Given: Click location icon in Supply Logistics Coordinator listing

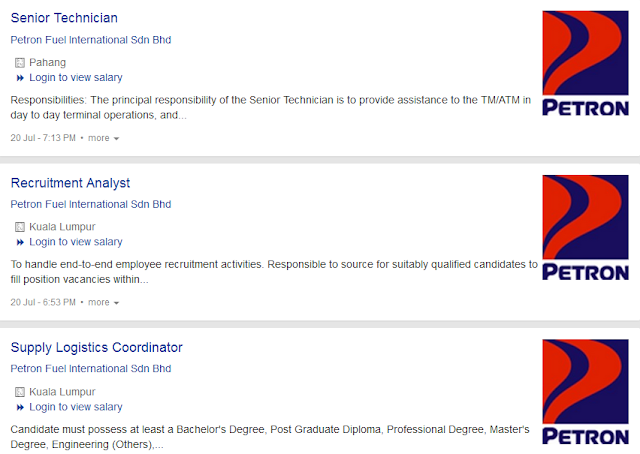Looking at the screenshot, I should pyautogui.click(x=20, y=392).
